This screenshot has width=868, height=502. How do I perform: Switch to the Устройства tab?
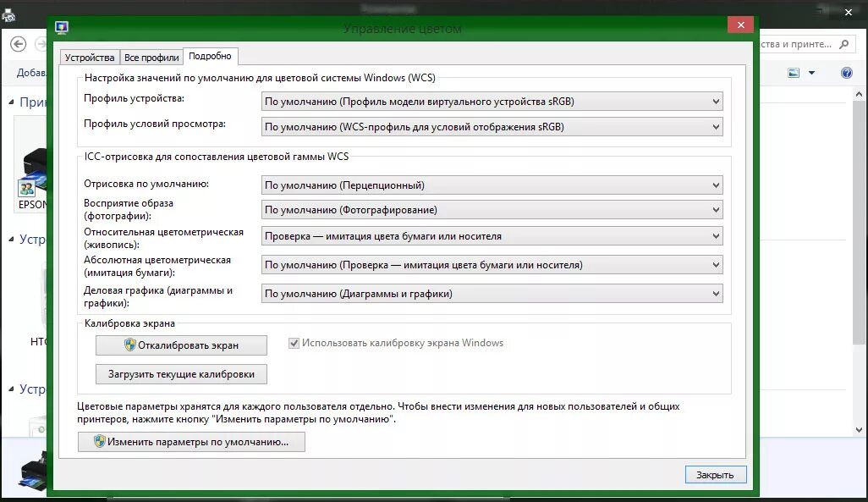(x=90, y=57)
